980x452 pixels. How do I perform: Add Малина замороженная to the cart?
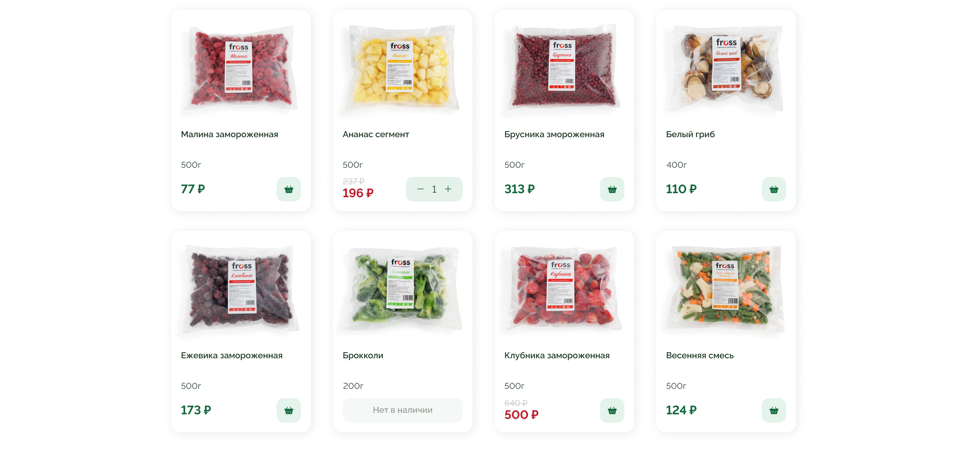pyautogui.click(x=288, y=189)
